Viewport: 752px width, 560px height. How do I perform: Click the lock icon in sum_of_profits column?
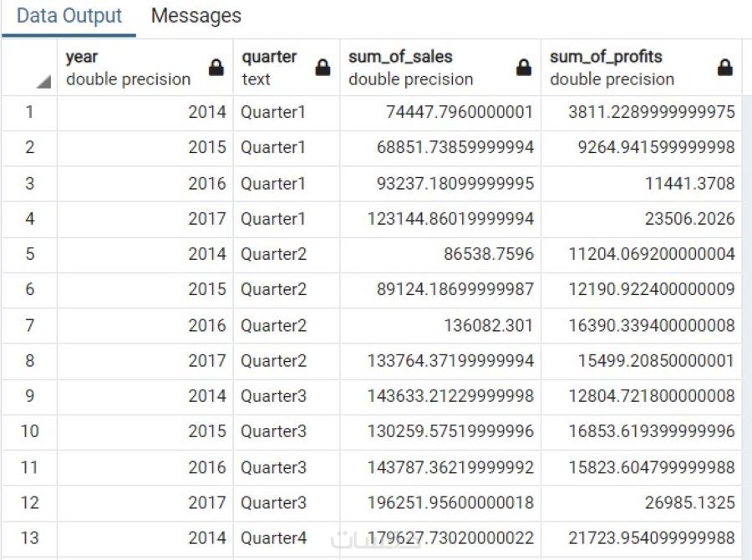click(725, 69)
